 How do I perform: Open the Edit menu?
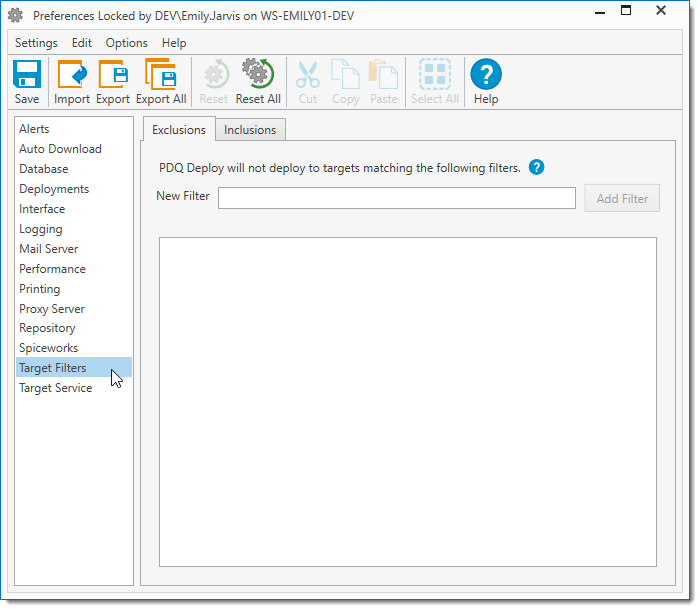82,43
